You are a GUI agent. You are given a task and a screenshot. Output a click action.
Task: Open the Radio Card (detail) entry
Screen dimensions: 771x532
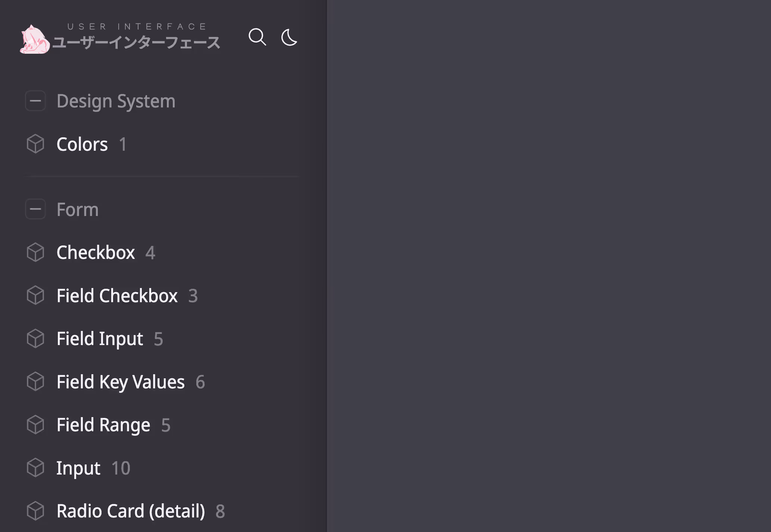pos(131,511)
